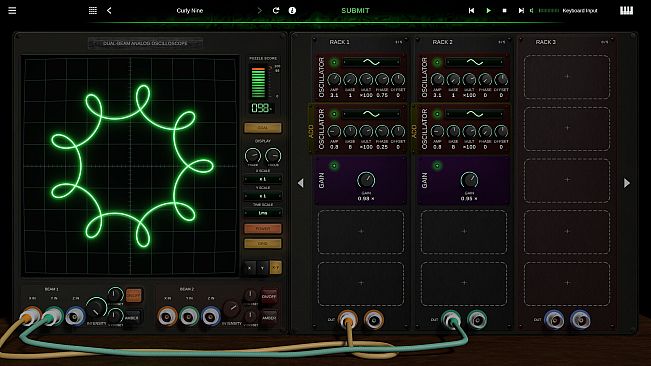
Task: Click Beam 1 Z IN connector
Action: 76,317
